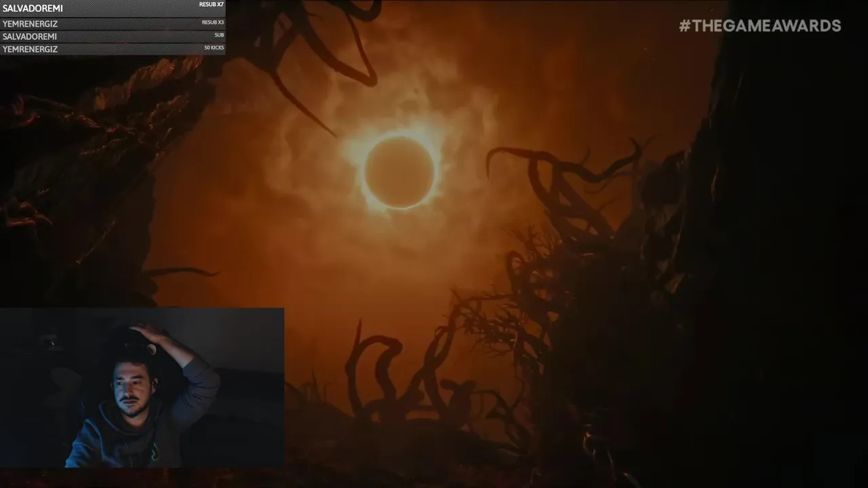Click YEMRENERGIZ in the RESUB X3 row

click(30, 24)
